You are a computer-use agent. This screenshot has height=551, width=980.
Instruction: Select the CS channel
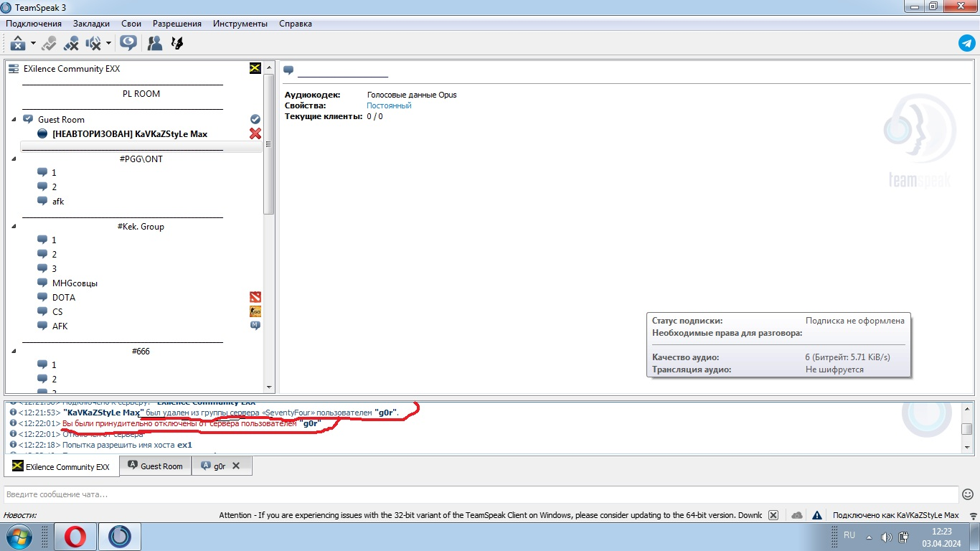pyautogui.click(x=57, y=312)
